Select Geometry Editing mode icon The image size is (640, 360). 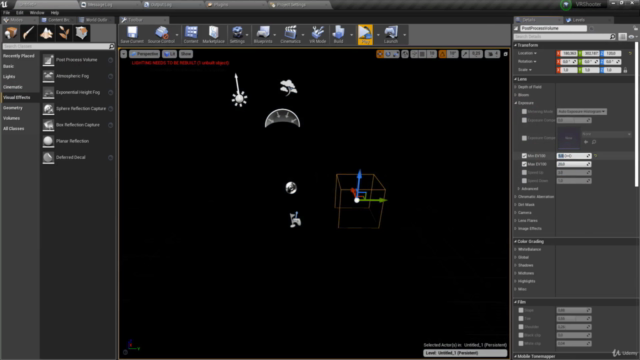coord(82,33)
